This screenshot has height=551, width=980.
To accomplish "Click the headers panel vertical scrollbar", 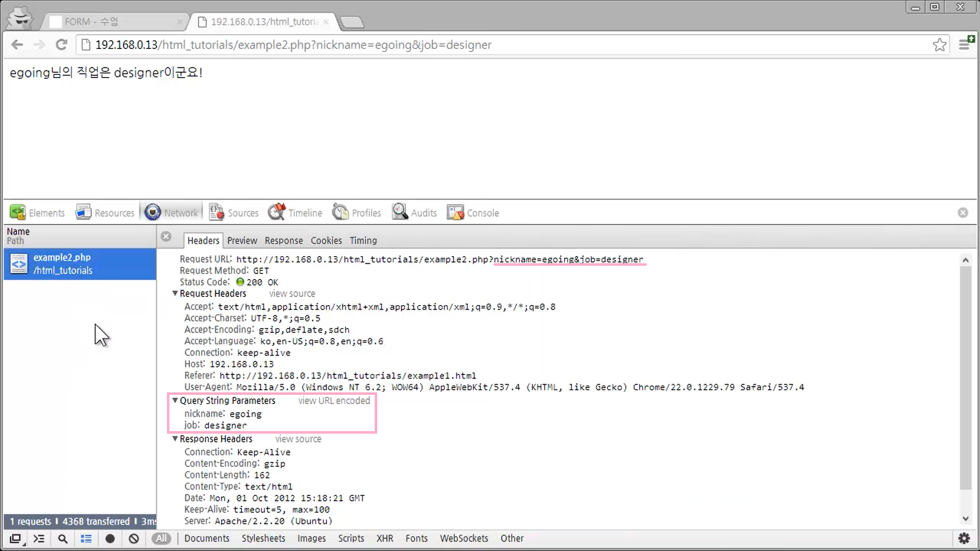I will pyautogui.click(x=965, y=378).
